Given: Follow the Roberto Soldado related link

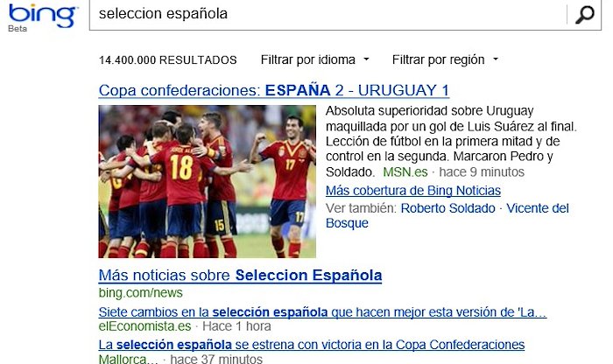Looking at the screenshot, I should point(448,208).
